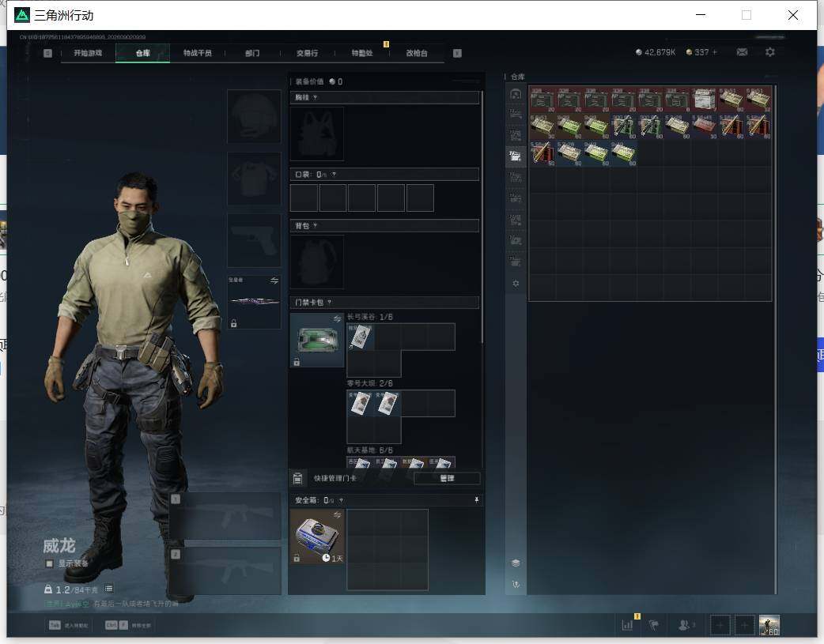824x644 pixels.
Task: Switch to the 特战干员 tab
Action: pyautogui.click(x=198, y=53)
